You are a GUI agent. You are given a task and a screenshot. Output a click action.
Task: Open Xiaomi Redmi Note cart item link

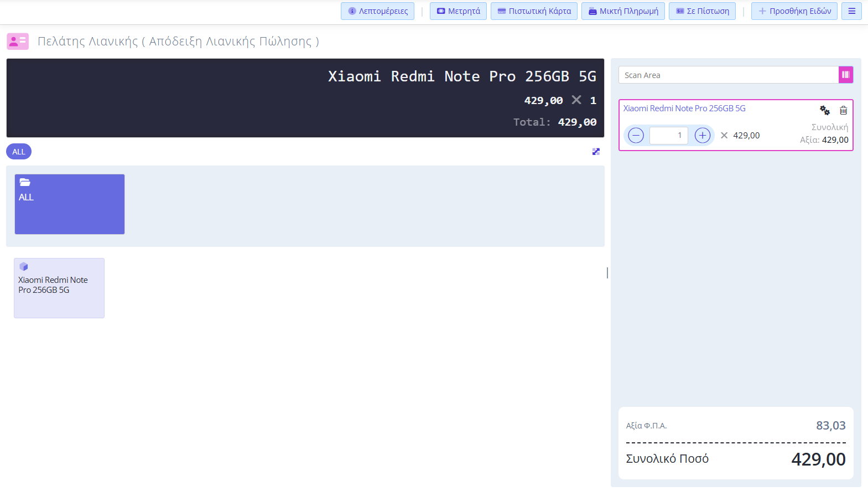coord(684,108)
